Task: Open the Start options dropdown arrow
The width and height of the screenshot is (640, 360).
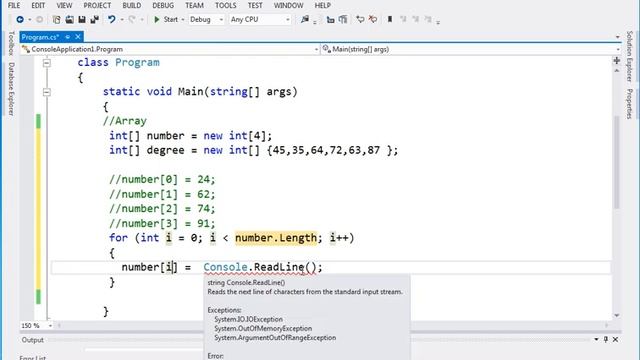Action: coord(182,20)
